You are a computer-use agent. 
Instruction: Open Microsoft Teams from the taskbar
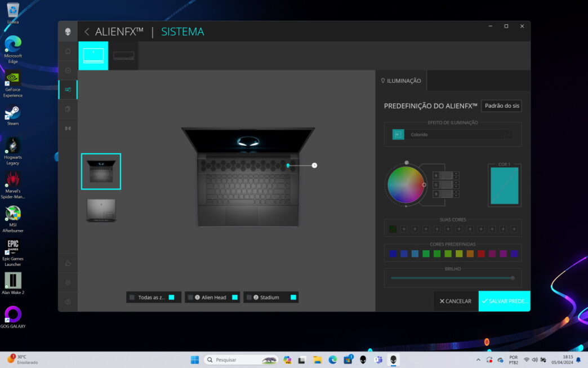coord(378,360)
